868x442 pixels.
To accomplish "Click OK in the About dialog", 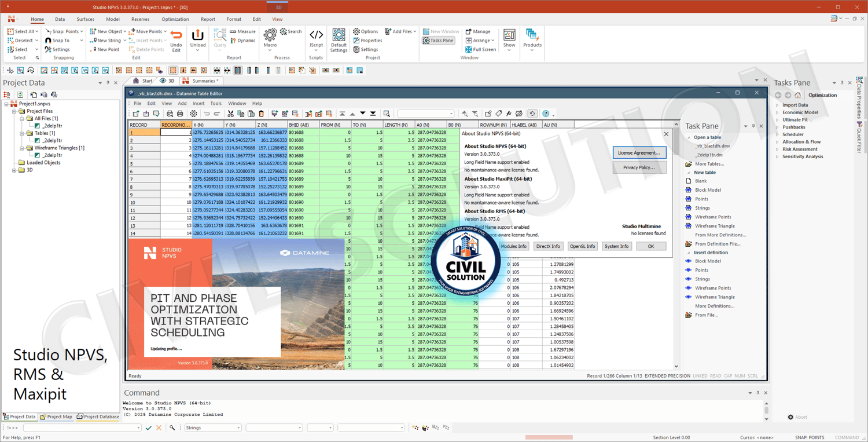I will click(x=651, y=246).
